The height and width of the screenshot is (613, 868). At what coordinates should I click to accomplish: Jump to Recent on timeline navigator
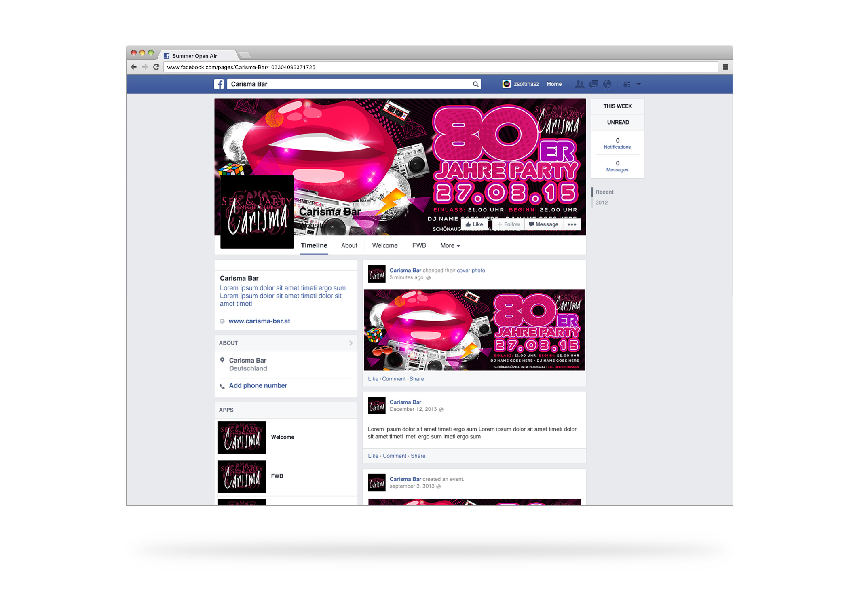click(x=604, y=192)
